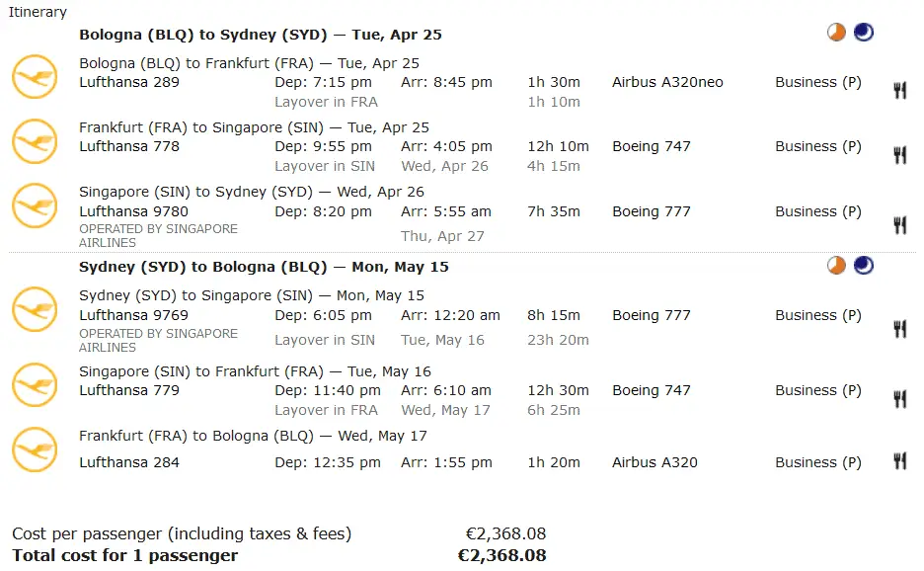Click the total cost amount €2,368.08
The height and width of the screenshot is (571, 924).
501,555
